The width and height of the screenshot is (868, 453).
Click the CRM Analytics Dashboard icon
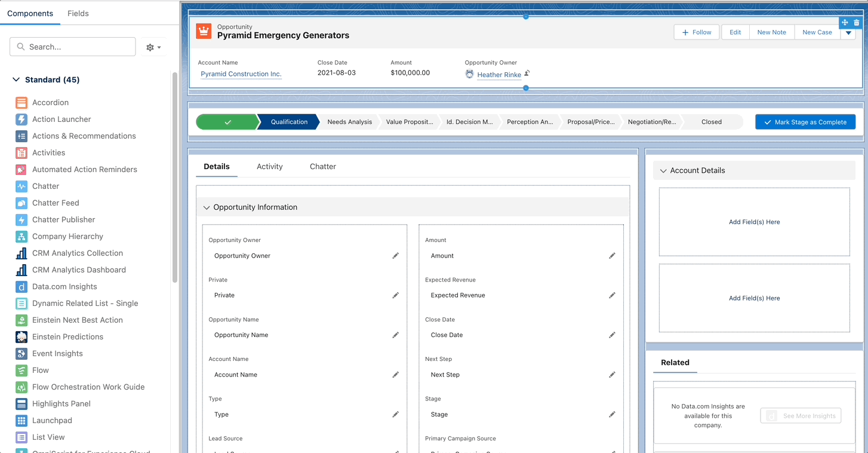[x=21, y=270]
